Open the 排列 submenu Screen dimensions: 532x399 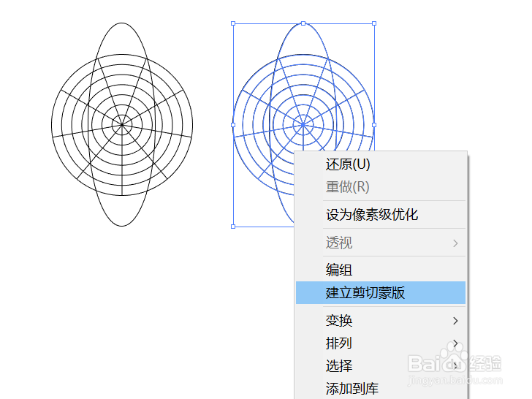(x=381, y=343)
